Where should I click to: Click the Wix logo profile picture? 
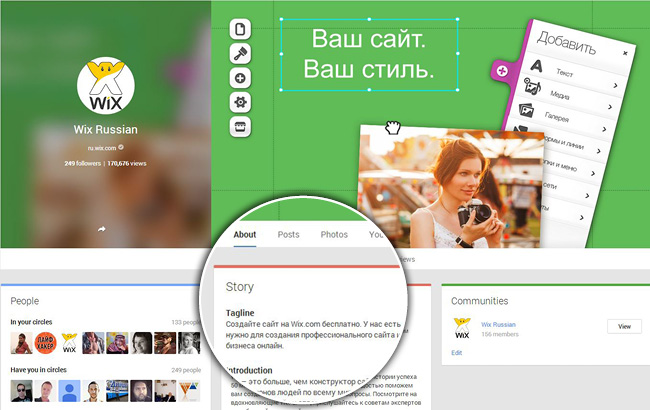106,86
